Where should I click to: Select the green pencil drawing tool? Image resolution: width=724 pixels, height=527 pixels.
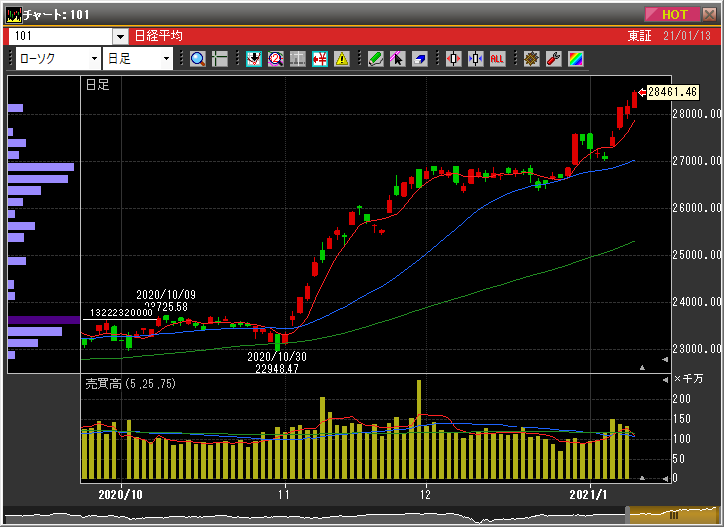pyautogui.click(x=375, y=59)
